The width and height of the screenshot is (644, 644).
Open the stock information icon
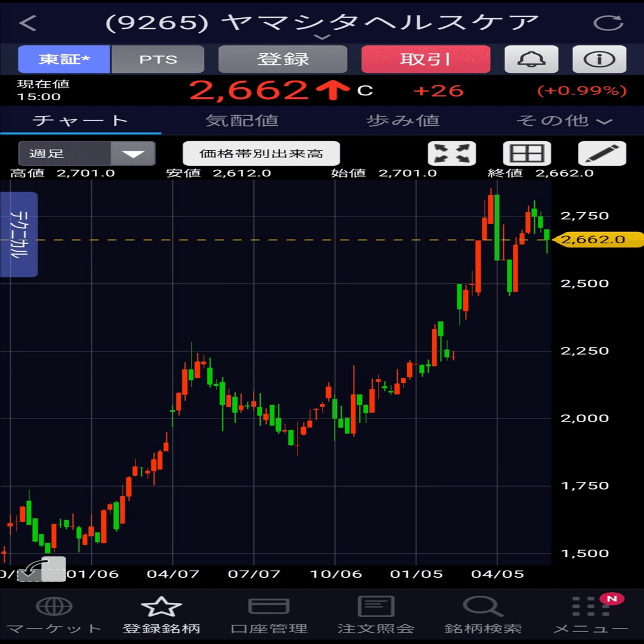(599, 59)
